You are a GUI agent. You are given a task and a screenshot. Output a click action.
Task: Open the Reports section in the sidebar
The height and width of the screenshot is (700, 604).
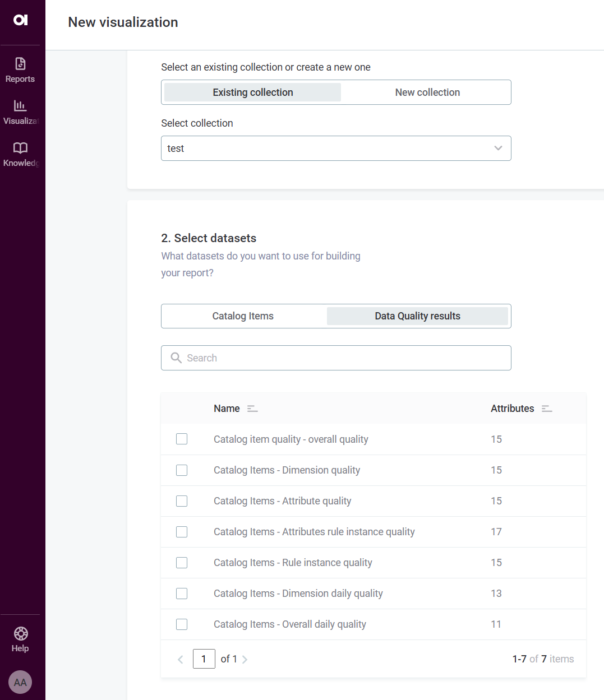pos(20,68)
